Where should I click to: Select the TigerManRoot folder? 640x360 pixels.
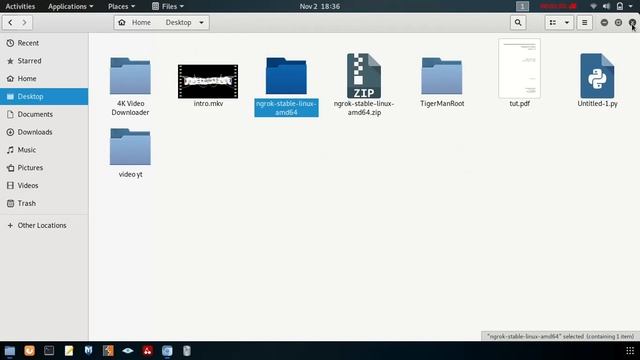pos(442,76)
